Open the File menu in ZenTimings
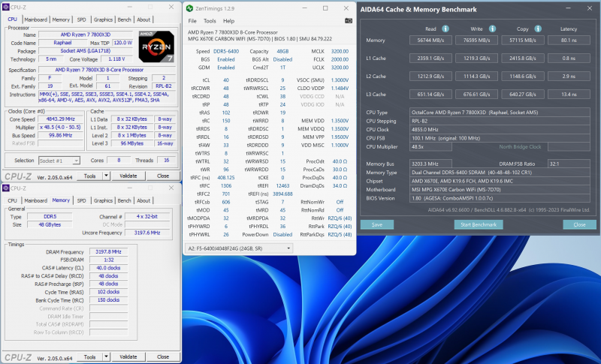The image size is (601, 364). (192, 21)
